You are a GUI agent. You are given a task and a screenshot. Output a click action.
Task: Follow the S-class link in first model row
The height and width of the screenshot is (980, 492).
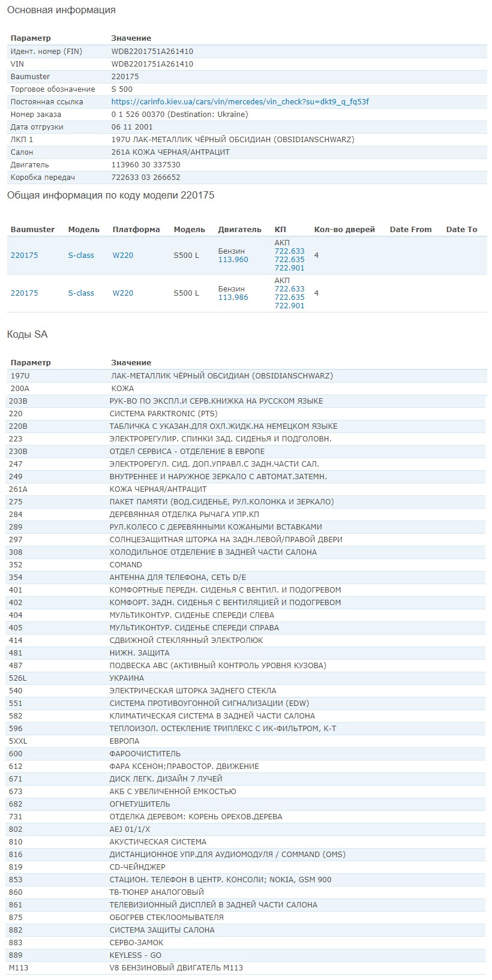pyautogui.click(x=81, y=255)
